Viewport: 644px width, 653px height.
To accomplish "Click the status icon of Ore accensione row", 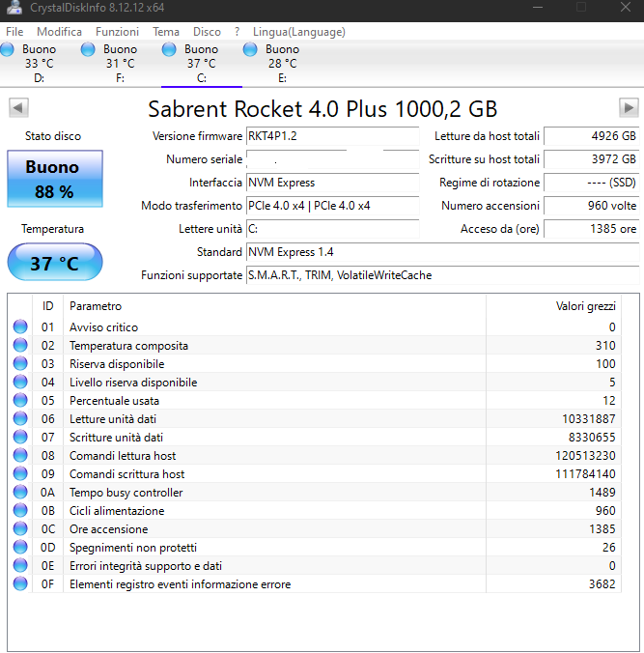I will pos(20,529).
